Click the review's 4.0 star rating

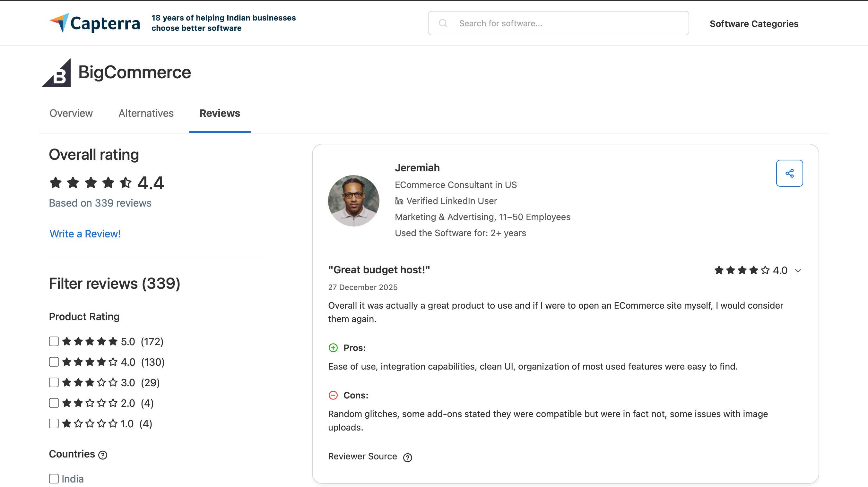(x=751, y=270)
